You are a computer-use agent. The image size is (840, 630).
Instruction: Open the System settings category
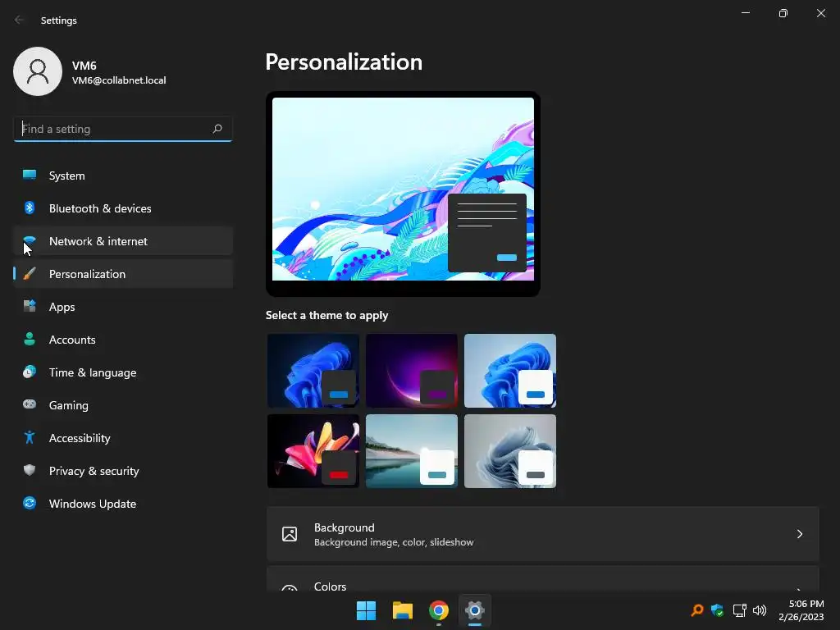point(123,176)
